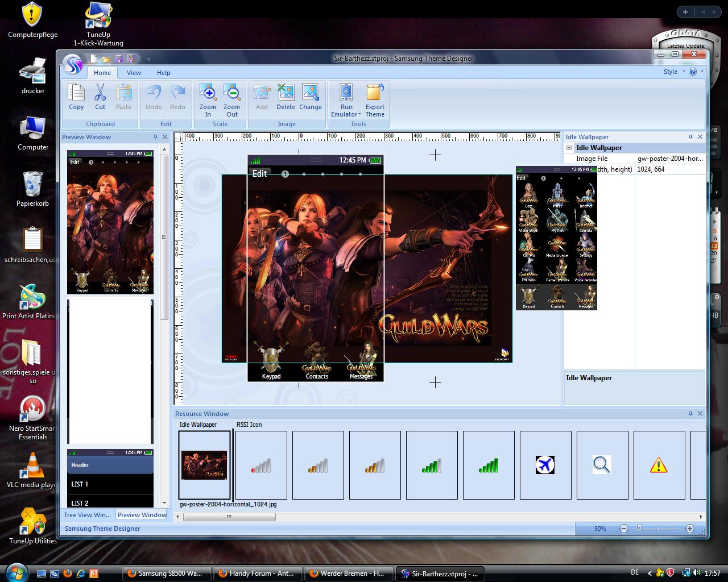The width and height of the screenshot is (728, 582).
Task: Click the Edit label on canvas phone
Action: click(259, 174)
